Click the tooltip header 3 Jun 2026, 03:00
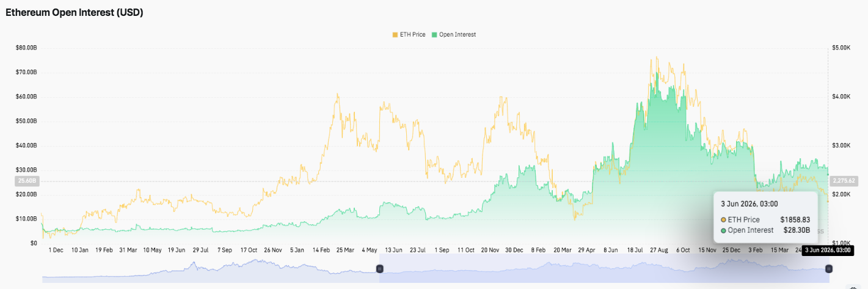Viewport: 868px width, 289px height. pyautogui.click(x=749, y=204)
